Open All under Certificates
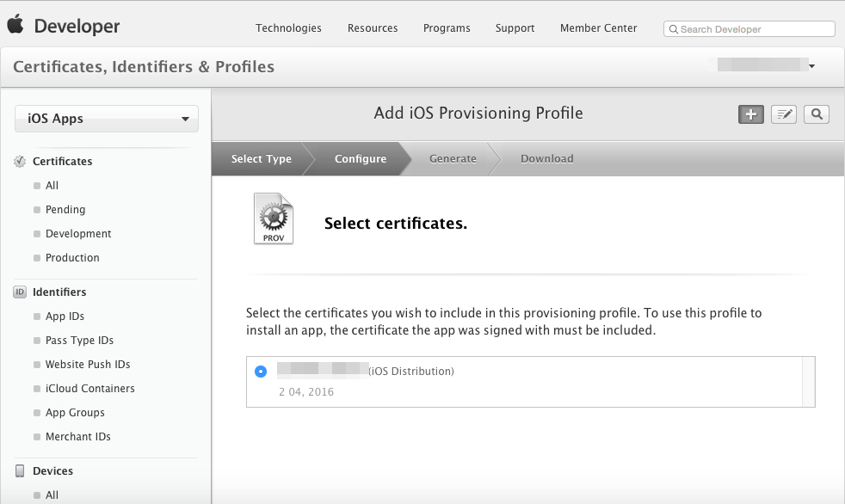 click(x=52, y=186)
